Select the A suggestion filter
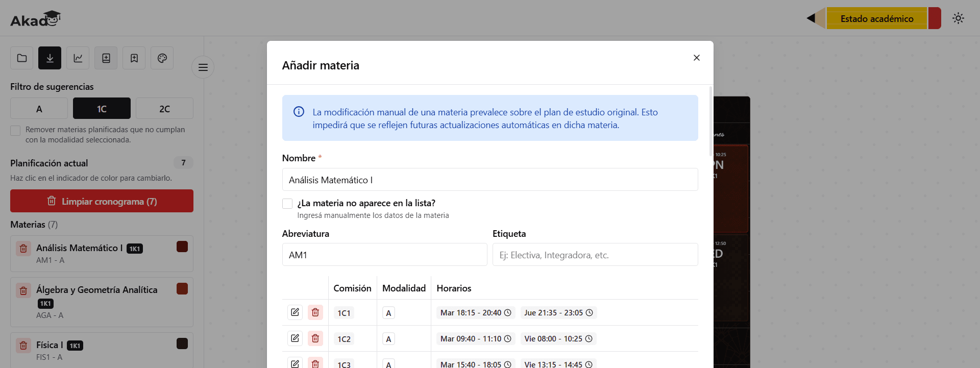The image size is (980, 368). [x=39, y=109]
